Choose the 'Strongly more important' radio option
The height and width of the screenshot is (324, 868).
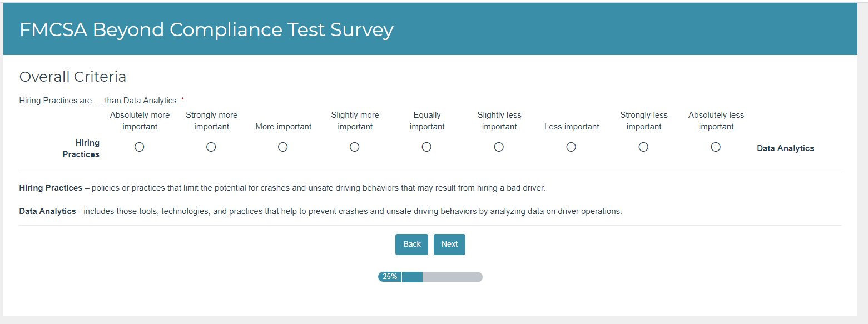[211, 147]
